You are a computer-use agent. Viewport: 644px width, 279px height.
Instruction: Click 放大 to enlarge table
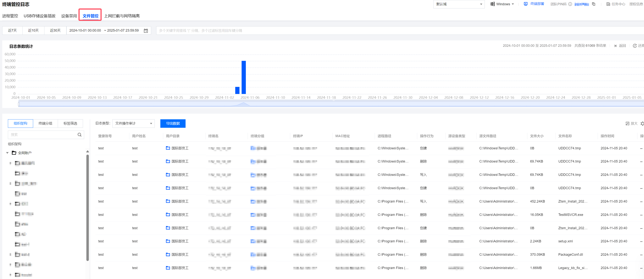pos(634,123)
